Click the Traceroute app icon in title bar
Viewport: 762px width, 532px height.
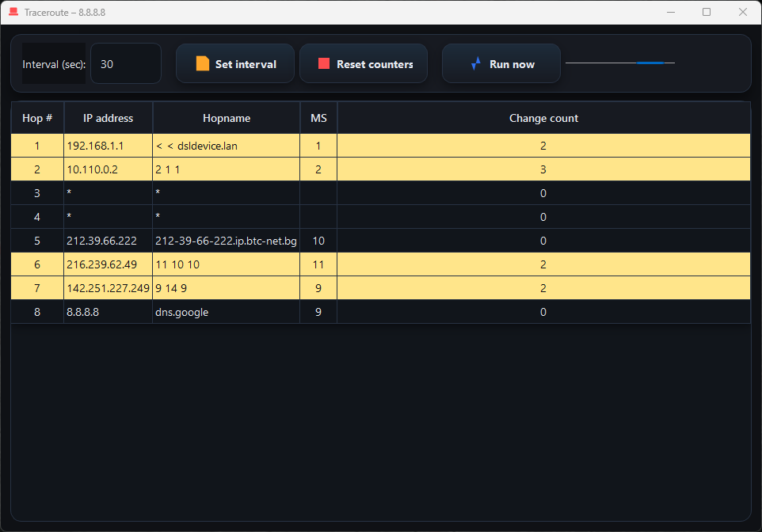click(13, 12)
